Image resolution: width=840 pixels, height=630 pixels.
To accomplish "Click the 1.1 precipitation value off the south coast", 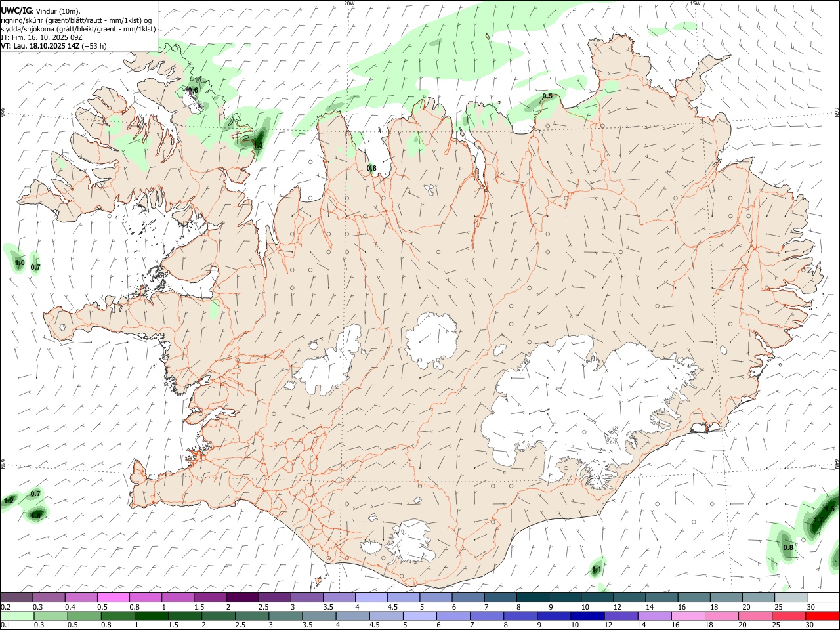I will click(597, 569).
